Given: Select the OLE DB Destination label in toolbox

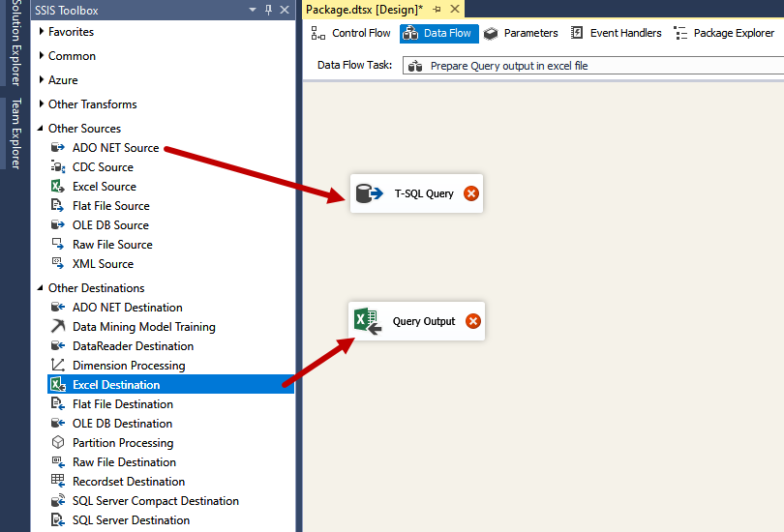Looking at the screenshot, I should click(x=123, y=423).
